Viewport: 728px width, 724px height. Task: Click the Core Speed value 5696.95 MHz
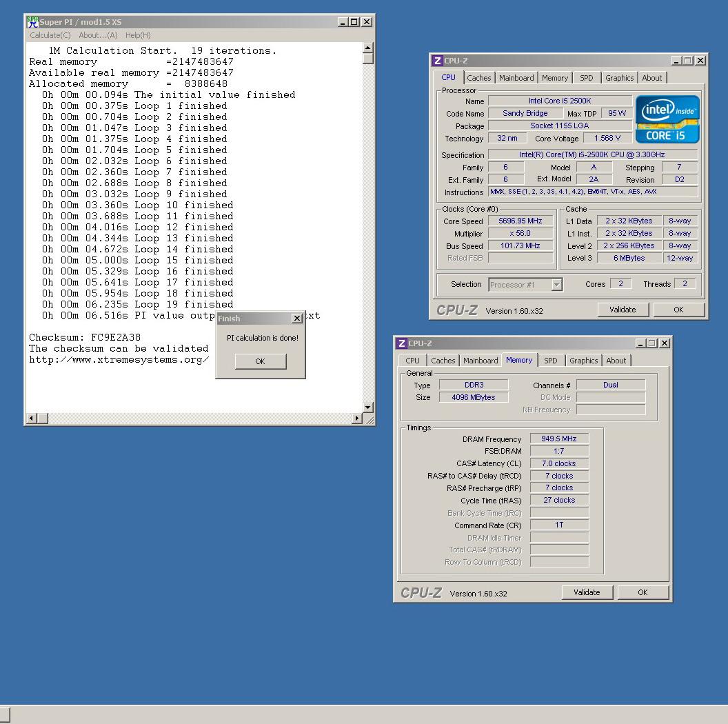click(x=520, y=221)
